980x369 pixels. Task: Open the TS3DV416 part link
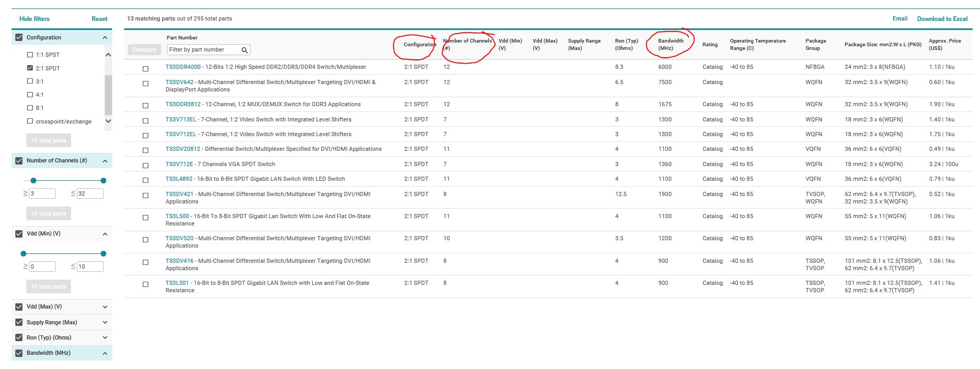179,261
